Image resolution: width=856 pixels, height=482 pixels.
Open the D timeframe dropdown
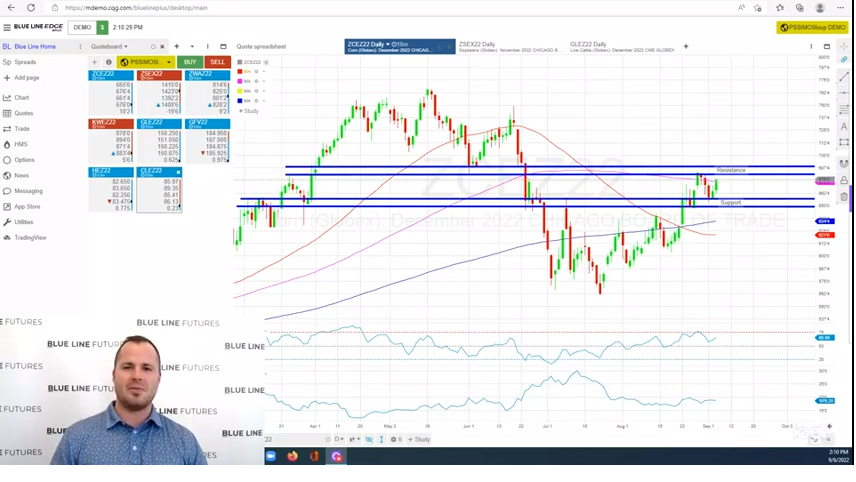coord(339,439)
